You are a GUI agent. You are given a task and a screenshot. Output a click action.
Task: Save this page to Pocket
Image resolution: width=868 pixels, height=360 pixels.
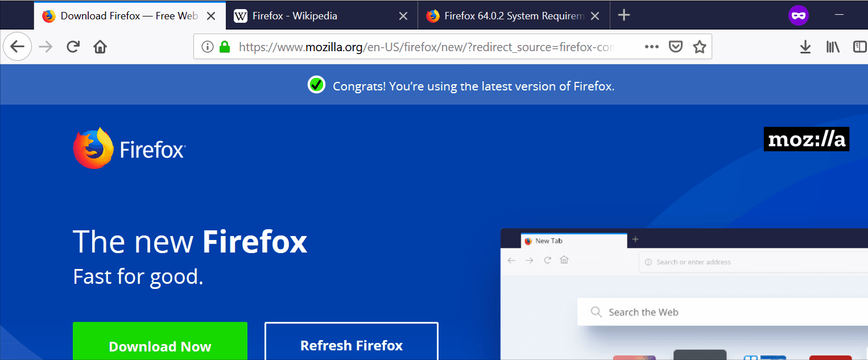(x=675, y=47)
